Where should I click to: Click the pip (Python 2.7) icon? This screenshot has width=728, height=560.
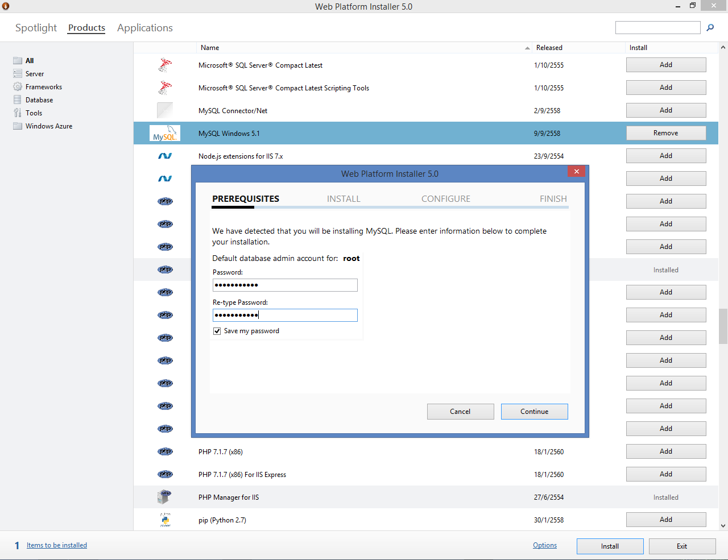(x=165, y=520)
